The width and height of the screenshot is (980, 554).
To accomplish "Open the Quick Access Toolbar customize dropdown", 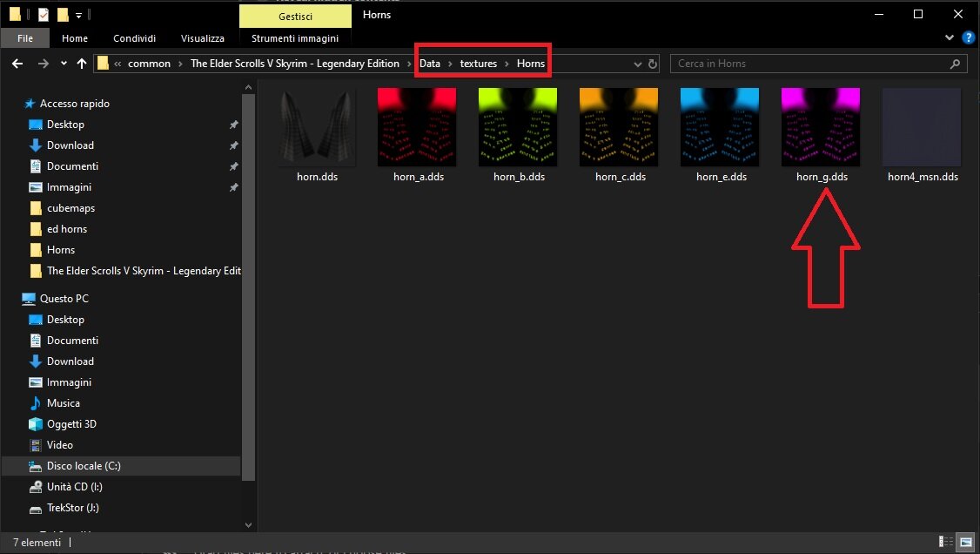I will tap(78, 15).
